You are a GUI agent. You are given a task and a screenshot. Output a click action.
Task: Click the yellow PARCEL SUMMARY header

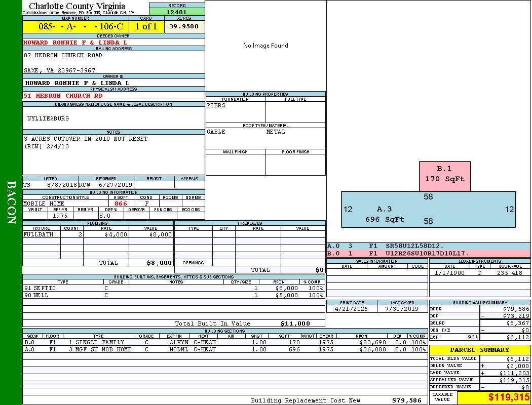coord(479,350)
